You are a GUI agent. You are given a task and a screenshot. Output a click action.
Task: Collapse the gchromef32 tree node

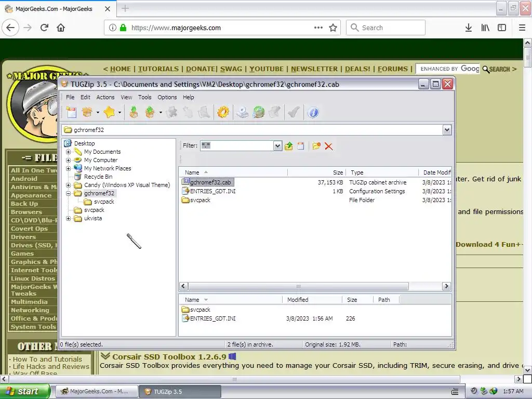[x=68, y=193]
